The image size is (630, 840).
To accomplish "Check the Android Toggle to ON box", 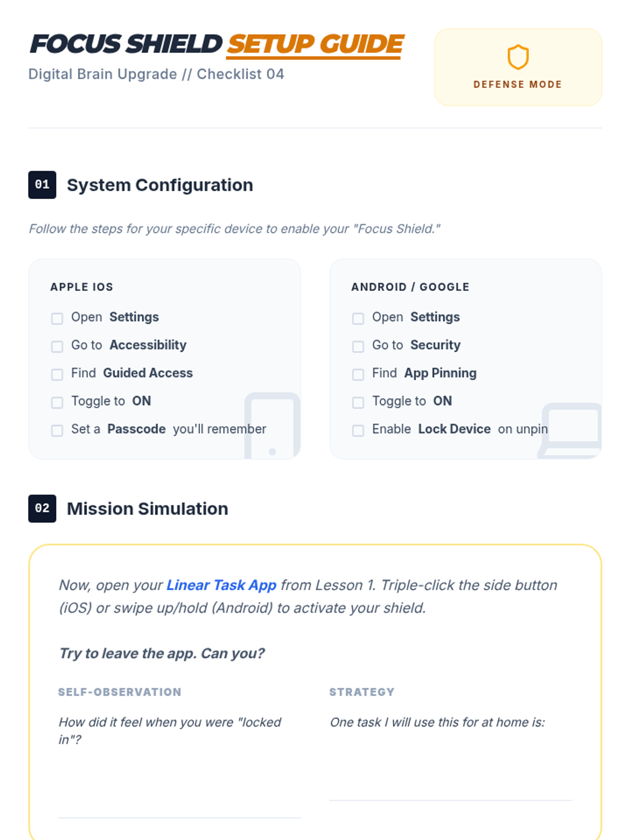I will pos(358,403).
